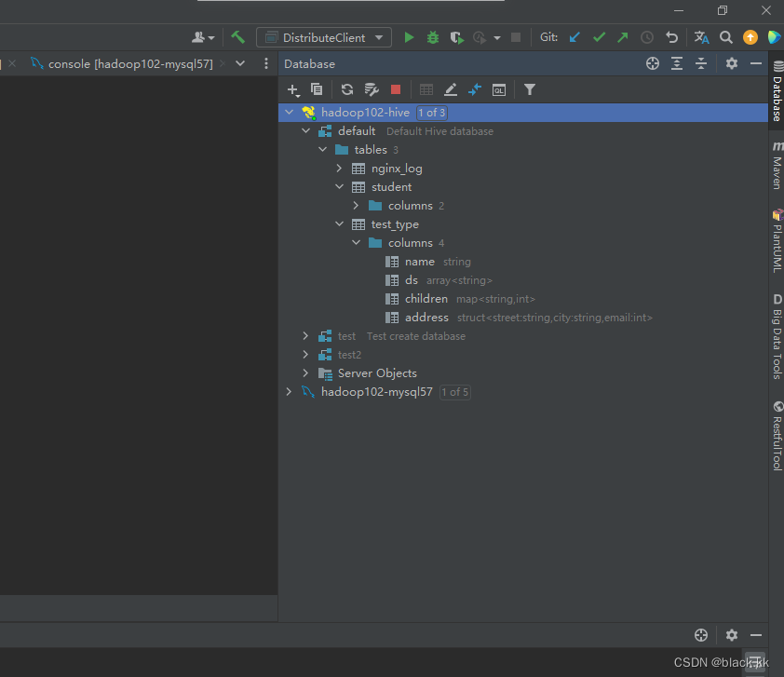Open the DistributeClient run configuration dropdown
The height and width of the screenshot is (677, 784).
tap(324, 37)
